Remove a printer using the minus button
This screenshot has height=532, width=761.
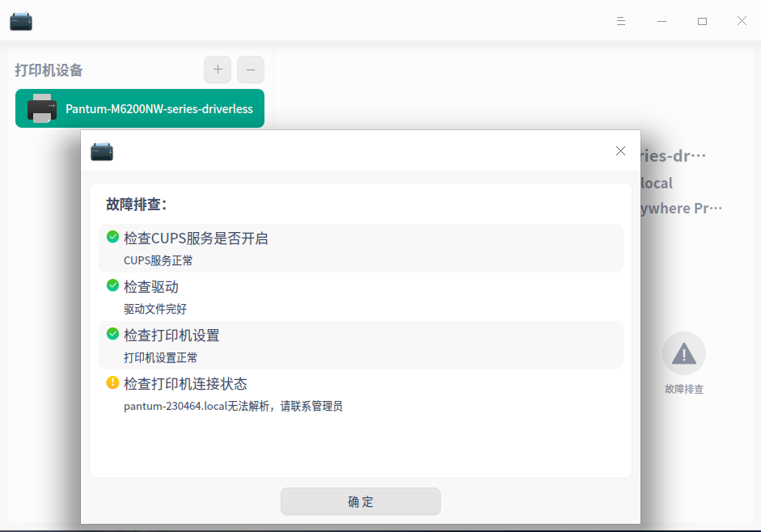tap(250, 70)
